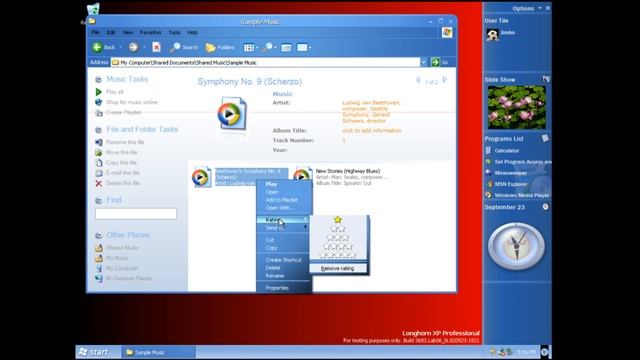Open the Views grid icon

pyautogui.click(x=249, y=48)
